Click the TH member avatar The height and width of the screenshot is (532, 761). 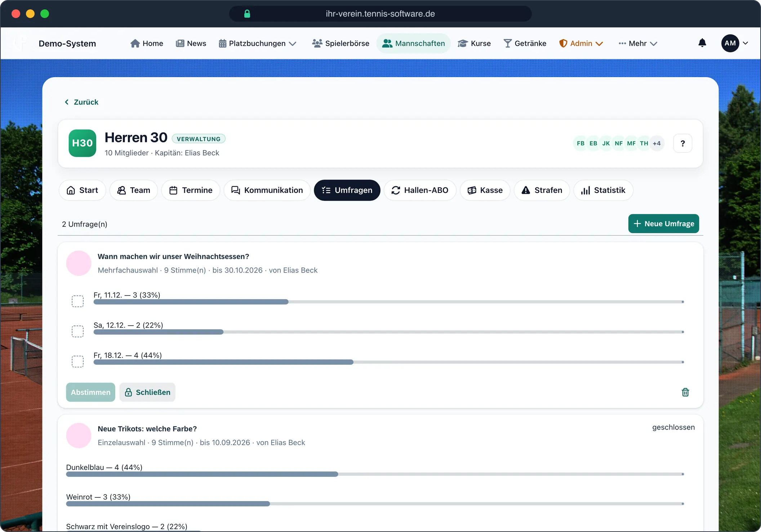point(644,143)
